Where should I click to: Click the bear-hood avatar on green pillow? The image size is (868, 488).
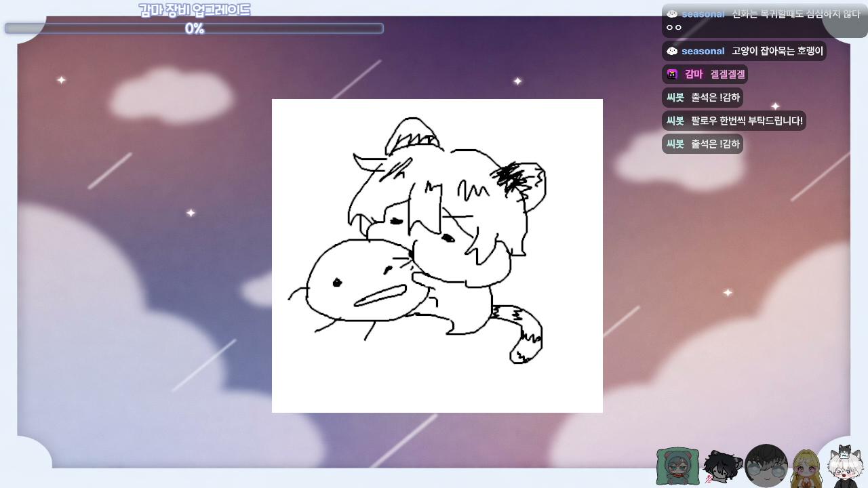(677, 466)
